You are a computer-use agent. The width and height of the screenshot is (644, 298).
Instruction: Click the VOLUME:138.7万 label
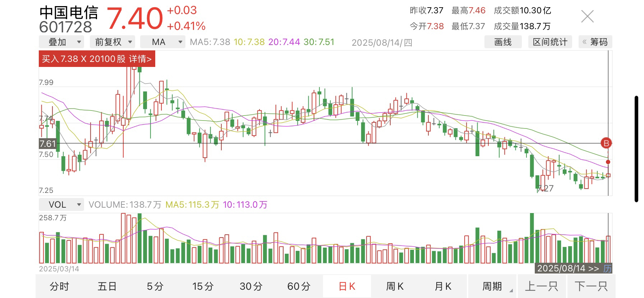(125, 205)
